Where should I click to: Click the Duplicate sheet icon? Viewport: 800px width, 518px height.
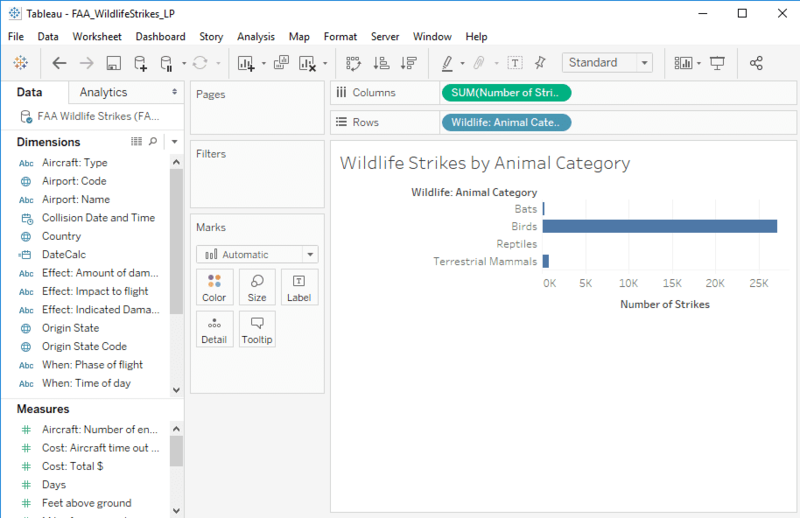[x=281, y=63]
